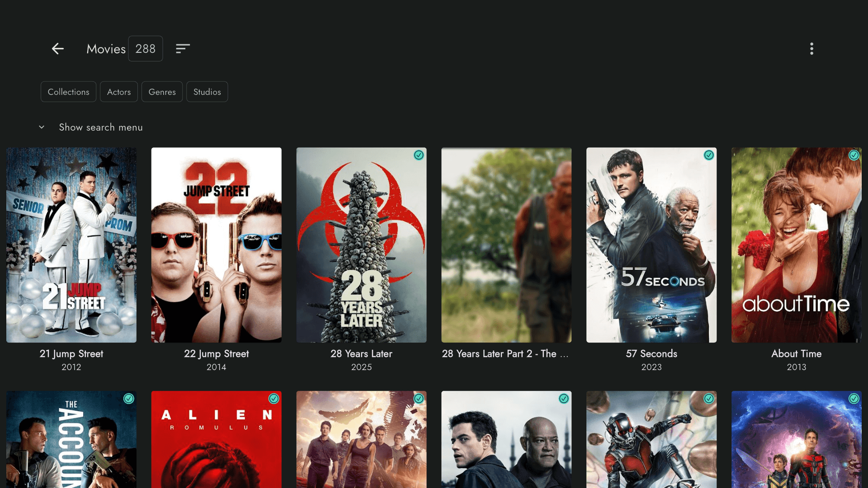Toggle watched checkmark on The Accountant poster
Image resolution: width=868 pixels, height=488 pixels.
pos(129,399)
